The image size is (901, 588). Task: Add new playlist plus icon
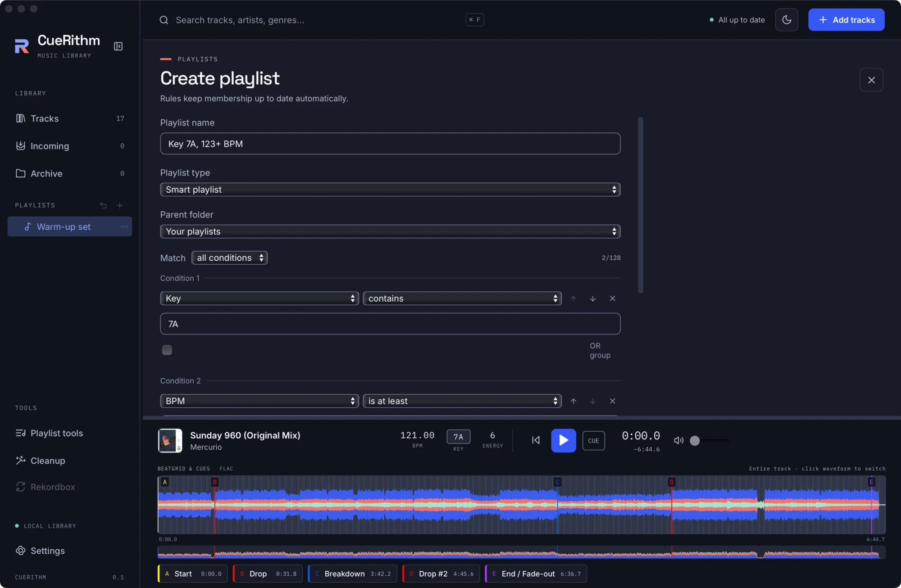pos(120,205)
